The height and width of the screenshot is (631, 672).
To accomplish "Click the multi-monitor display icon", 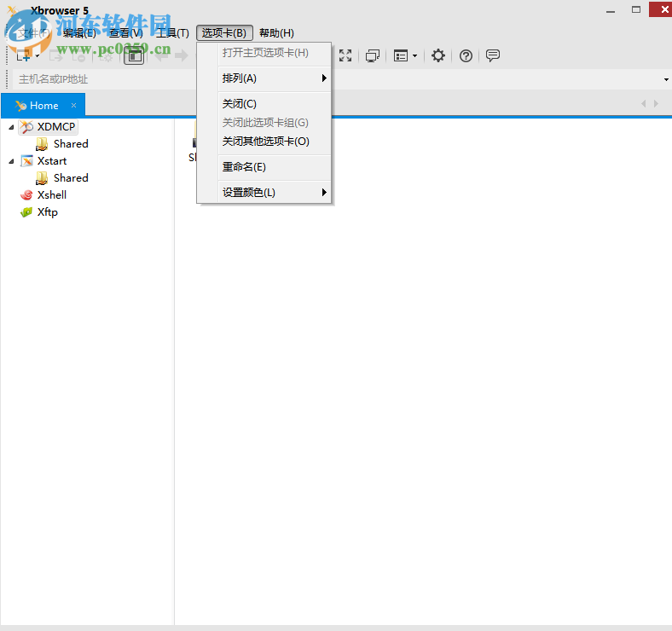I will tap(373, 55).
